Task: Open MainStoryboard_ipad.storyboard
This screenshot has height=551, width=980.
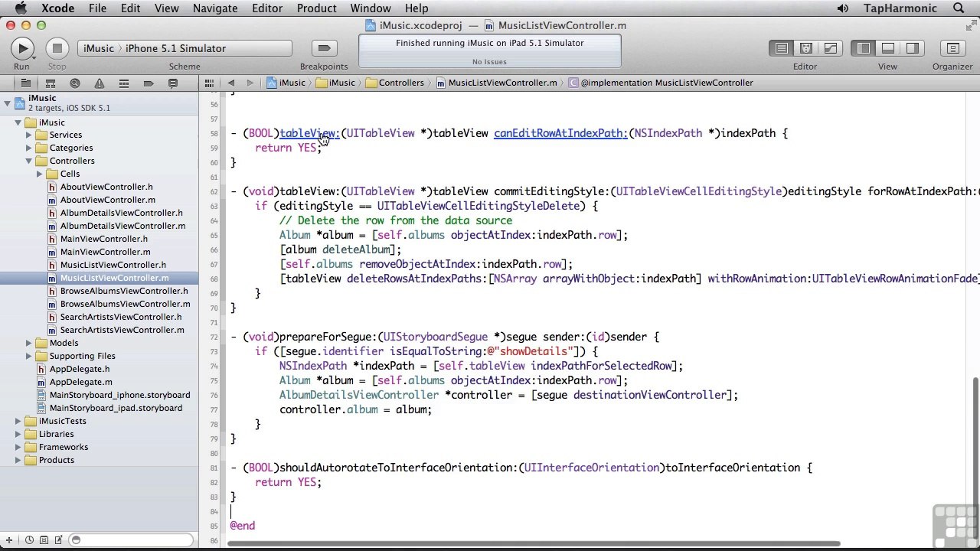Action: point(116,408)
